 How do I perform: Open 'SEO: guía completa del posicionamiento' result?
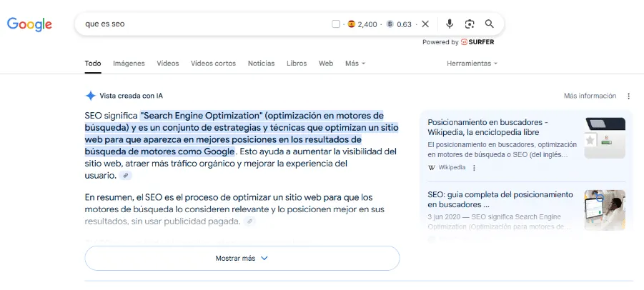click(x=500, y=199)
